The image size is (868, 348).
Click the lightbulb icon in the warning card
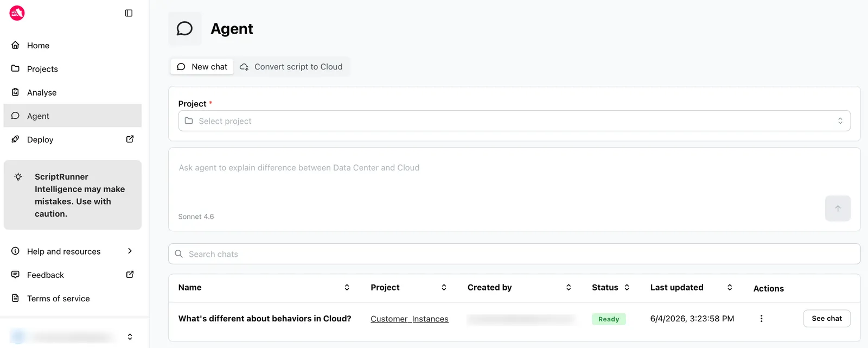click(x=18, y=176)
